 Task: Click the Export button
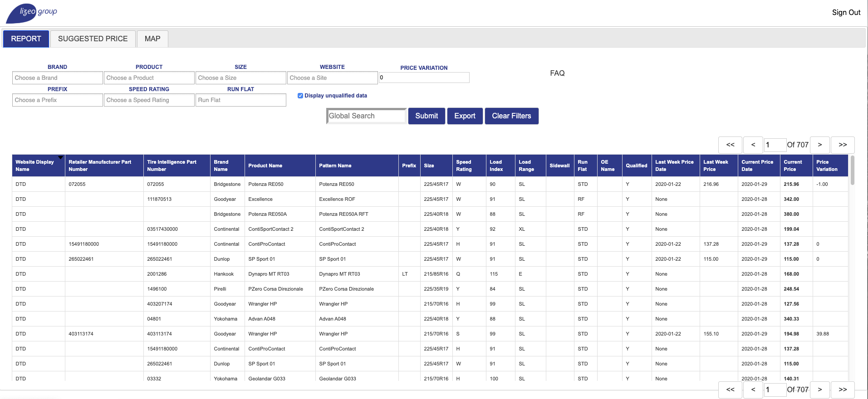click(465, 116)
